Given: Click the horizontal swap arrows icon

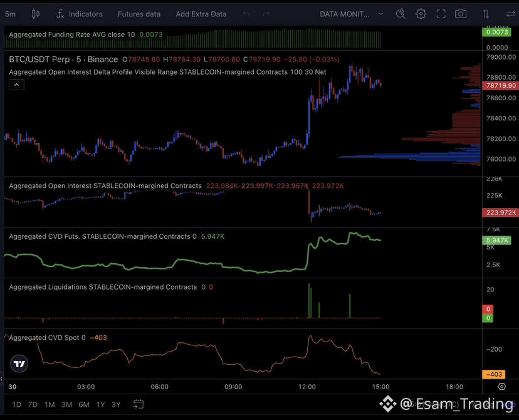Looking at the screenshot, I should pyautogui.click(x=511, y=14).
